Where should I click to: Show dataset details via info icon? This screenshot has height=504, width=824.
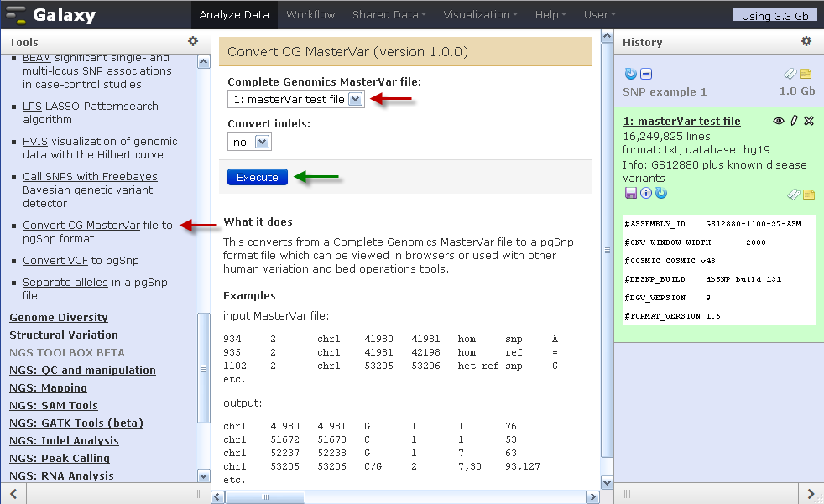(646, 193)
